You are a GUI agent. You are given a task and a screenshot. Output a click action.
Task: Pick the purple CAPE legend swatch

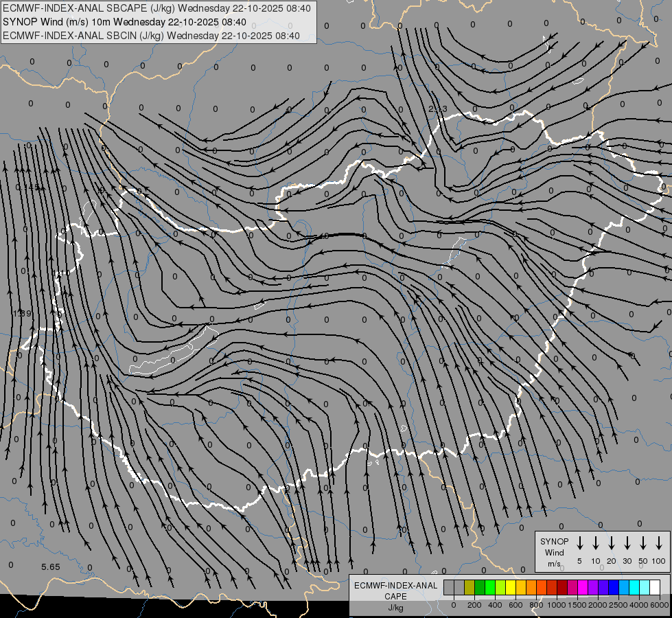click(x=593, y=587)
